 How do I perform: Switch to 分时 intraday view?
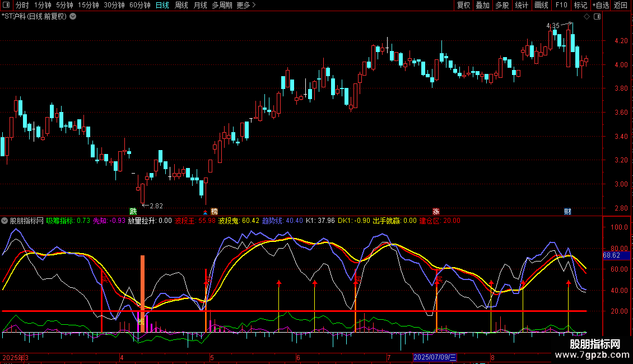click(22, 5)
